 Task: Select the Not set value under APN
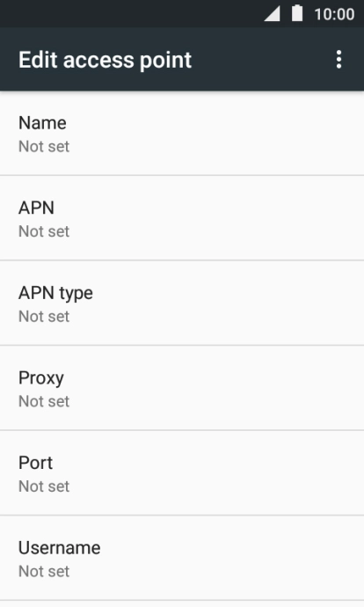click(x=44, y=231)
